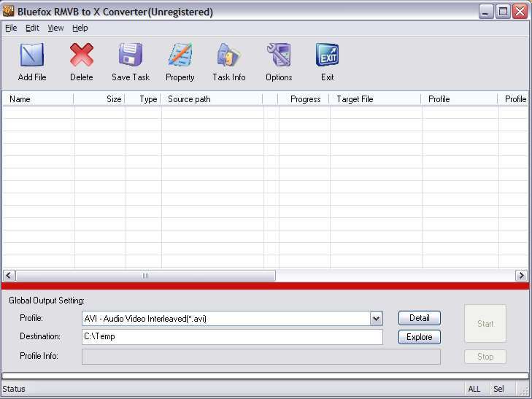Open the Help menu
532x399 pixels.
pyautogui.click(x=80, y=28)
